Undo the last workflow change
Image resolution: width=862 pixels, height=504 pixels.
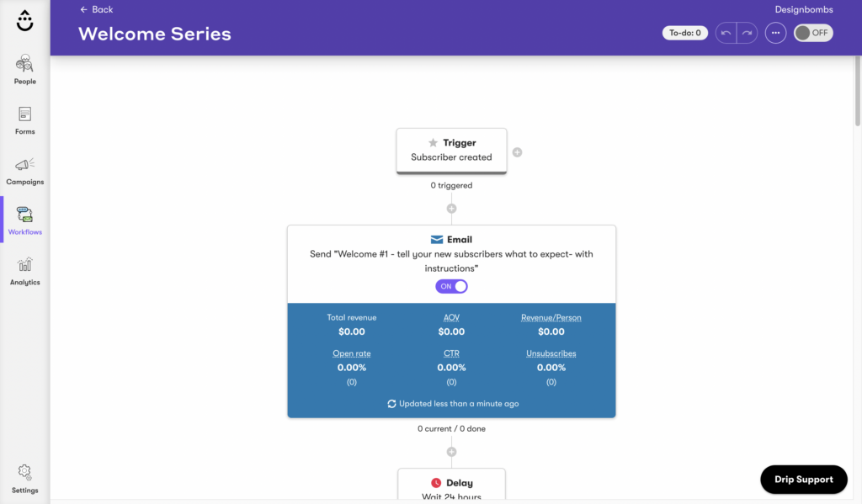point(726,33)
